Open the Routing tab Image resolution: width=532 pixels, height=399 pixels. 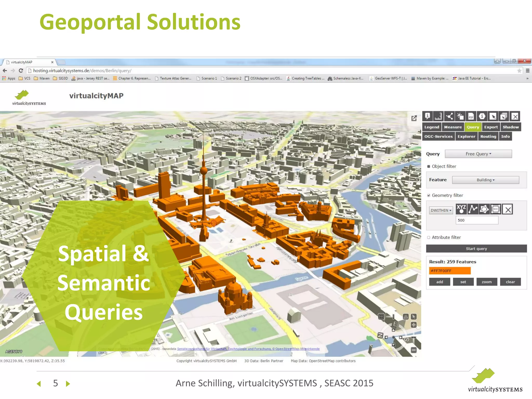pos(488,136)
